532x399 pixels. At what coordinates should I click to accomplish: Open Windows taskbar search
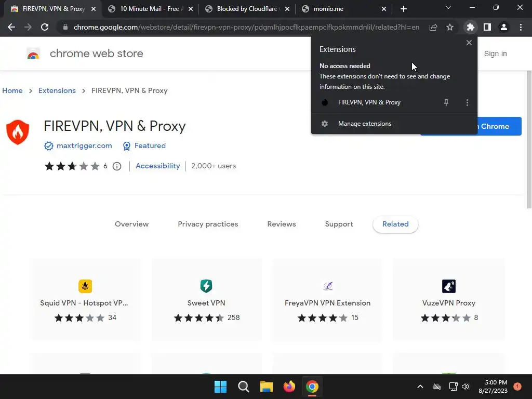243,387
